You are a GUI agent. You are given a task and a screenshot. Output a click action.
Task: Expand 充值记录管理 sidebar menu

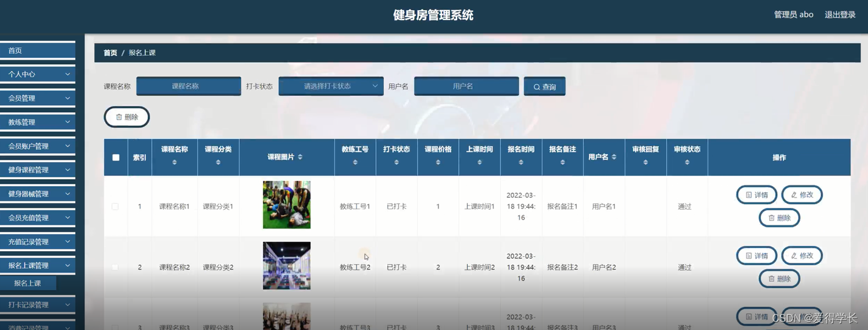coord(38,242)
